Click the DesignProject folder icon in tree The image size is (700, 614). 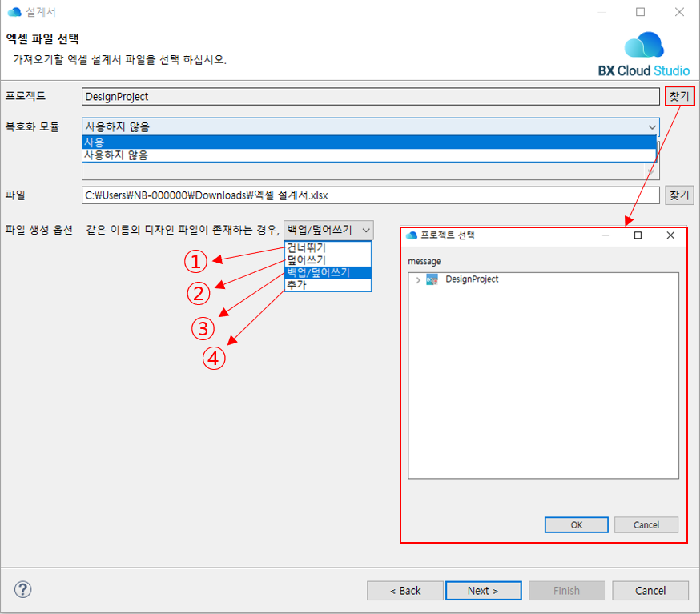point(432,279)
